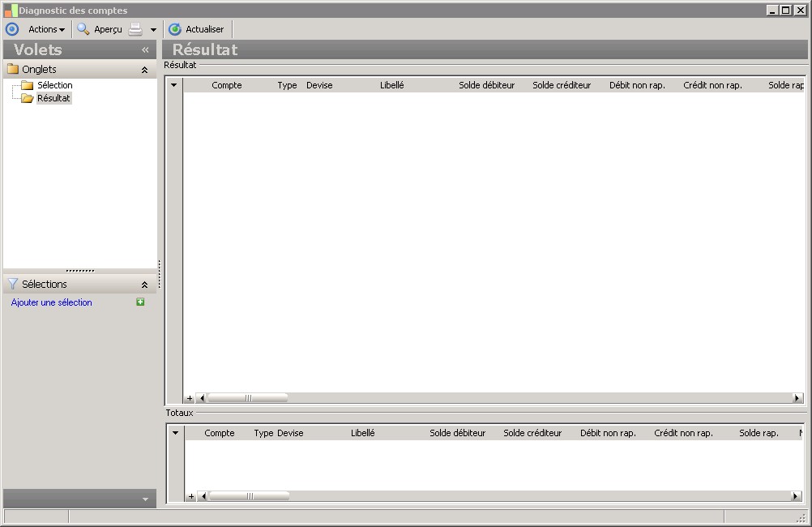This screenshot has height=527, width=812.
Task: Click the Libellé column header in Résultat grid
Action: coord(392,85)
